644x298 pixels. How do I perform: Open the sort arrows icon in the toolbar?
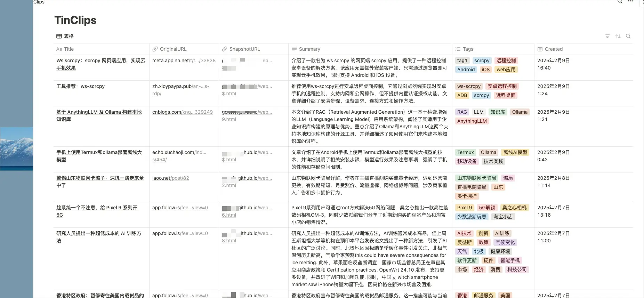(x=618, y=36)
